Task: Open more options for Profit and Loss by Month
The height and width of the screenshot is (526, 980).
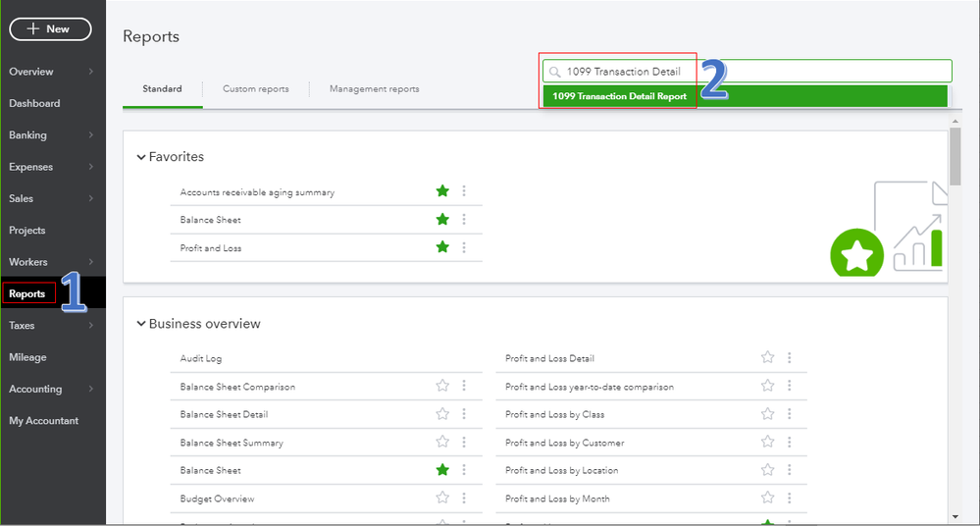Action: coord(789,499)
